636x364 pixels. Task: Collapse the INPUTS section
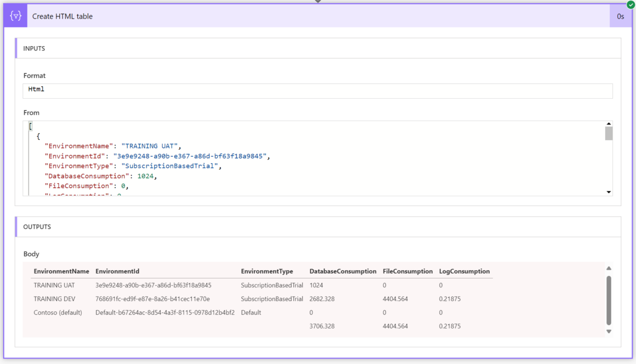[x=34, y=48]
